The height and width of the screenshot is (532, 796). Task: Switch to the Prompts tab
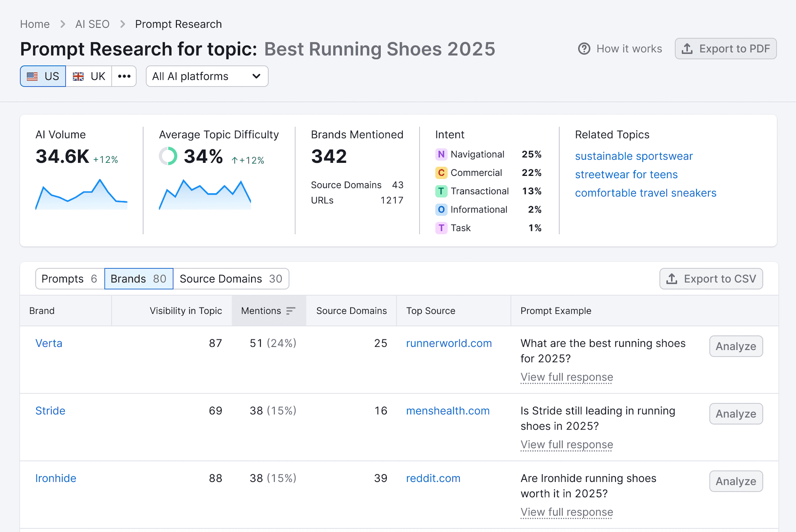(x=69, y=279)
